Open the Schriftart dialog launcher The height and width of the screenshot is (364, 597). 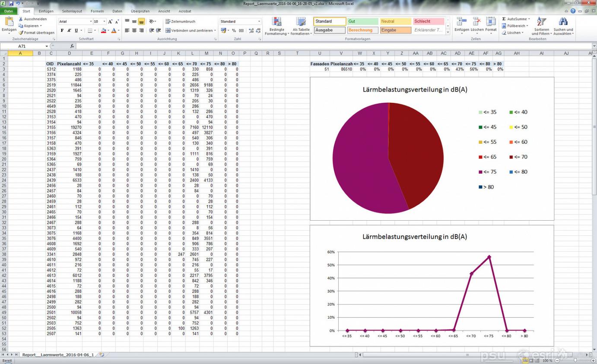point(119,39)
